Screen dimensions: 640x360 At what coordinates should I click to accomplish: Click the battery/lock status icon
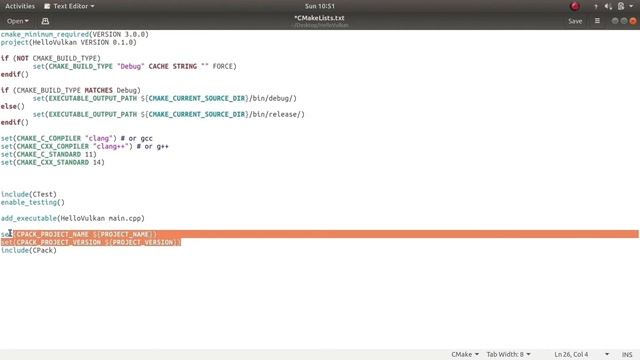click(x=621, y=6)
